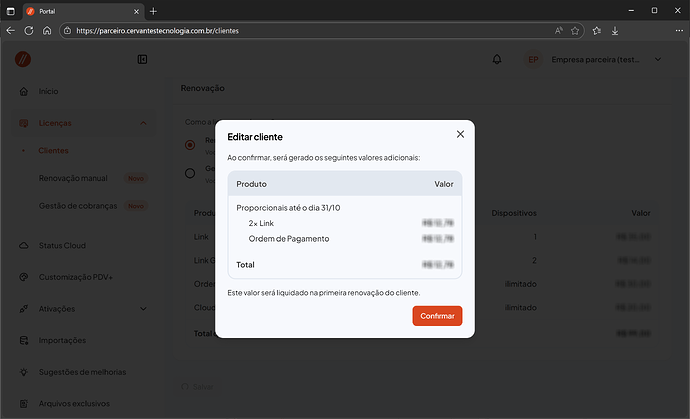Click the Sugestões de melhorias lightbulb icon
The image size is (690, 419).
[25, 371]
